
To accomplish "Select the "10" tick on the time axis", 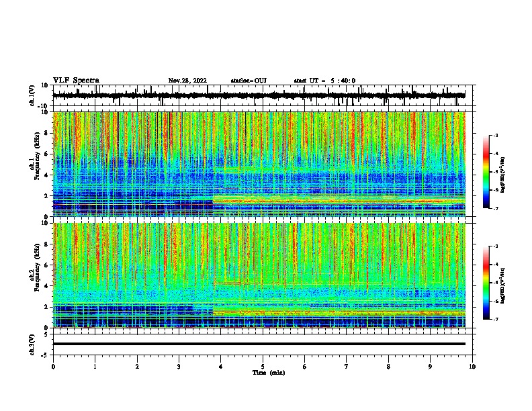I will click(472, 367).
